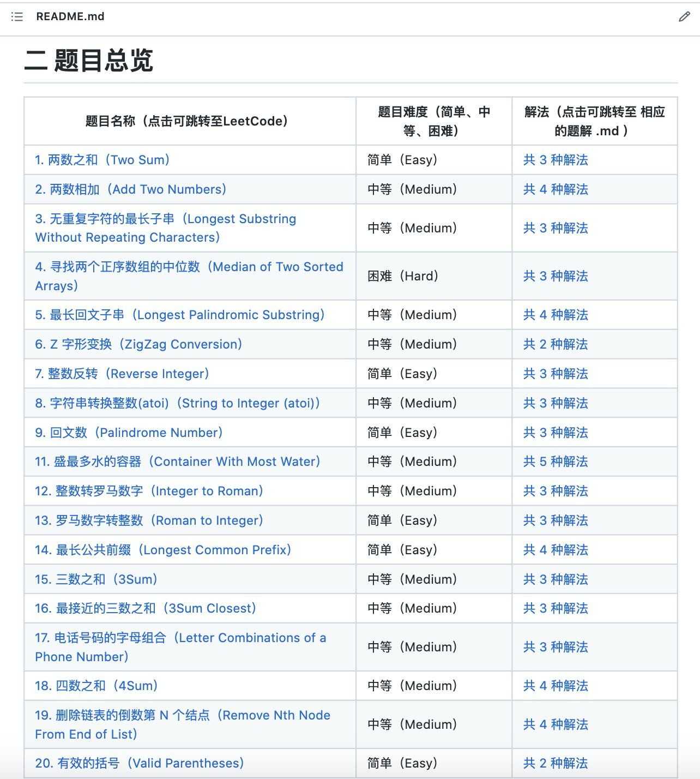Open the LeetCode problem 两数之和 (Two Sum)
The width and height of the screenshot is (700, 779).
click(x=102, y=159)
